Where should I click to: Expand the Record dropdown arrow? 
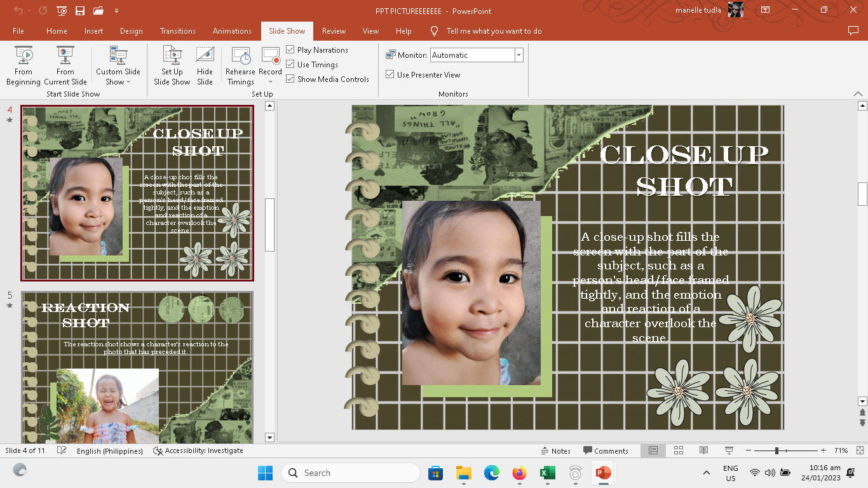point(270,82)
